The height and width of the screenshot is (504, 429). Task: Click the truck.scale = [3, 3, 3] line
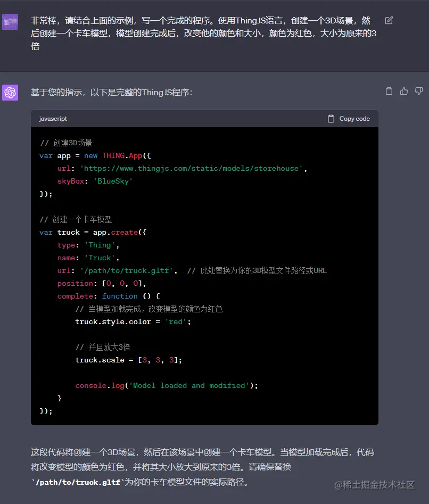pyautogui.click(x=128, y=360)
